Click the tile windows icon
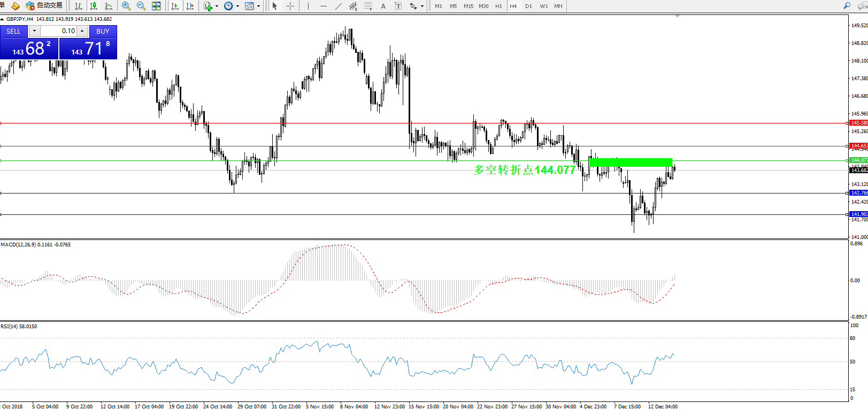 tap(156, 6)
